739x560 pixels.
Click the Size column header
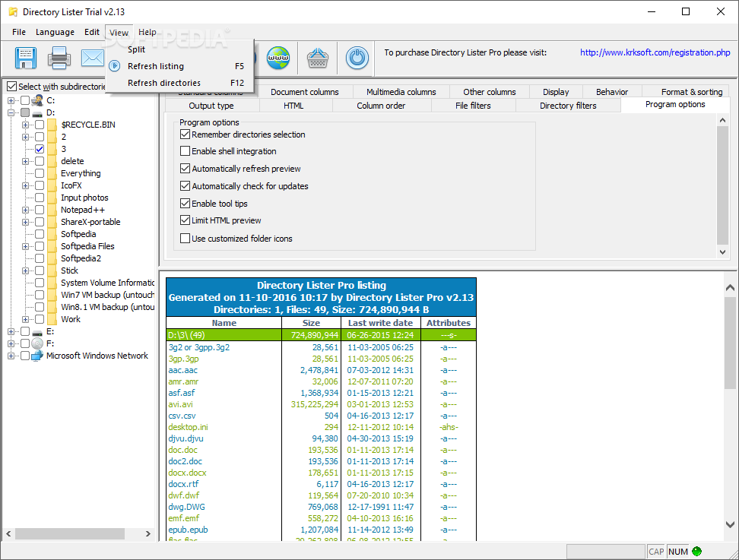click(311, 323)
